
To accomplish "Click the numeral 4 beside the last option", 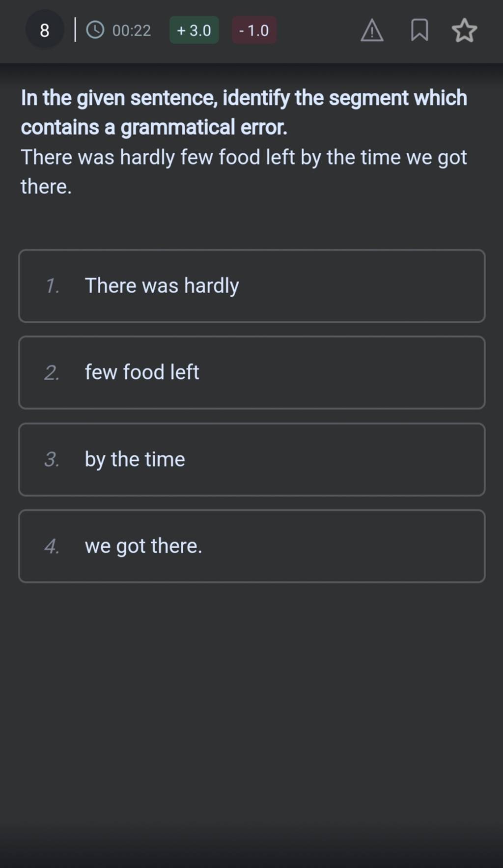I will click(52, 546).
